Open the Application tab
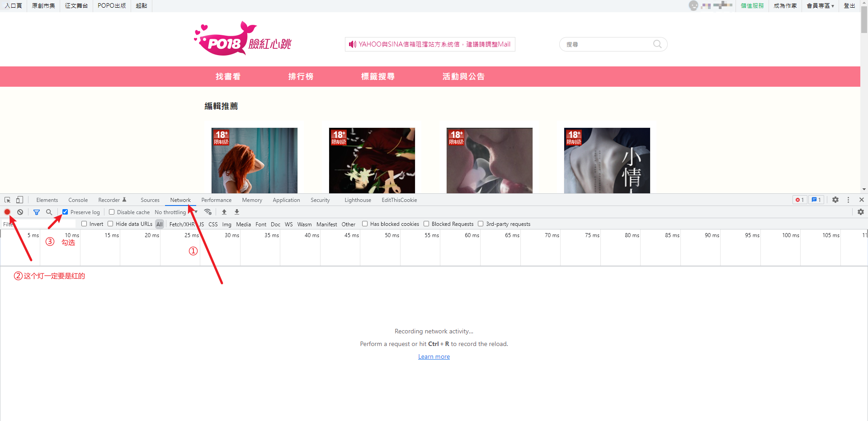The image size is (868, 421). point(286,200)
